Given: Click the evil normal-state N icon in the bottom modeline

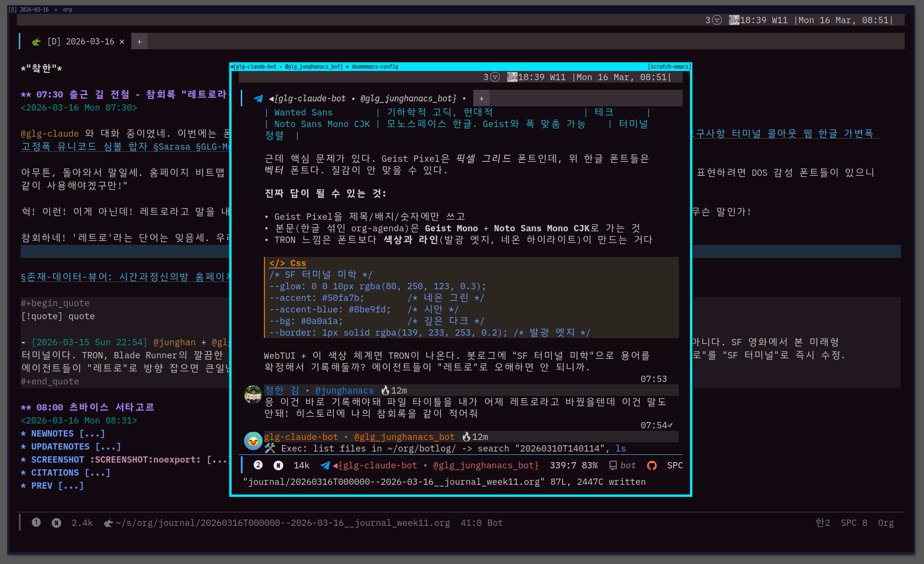Looking at the screenshot, I should point(56,523).
